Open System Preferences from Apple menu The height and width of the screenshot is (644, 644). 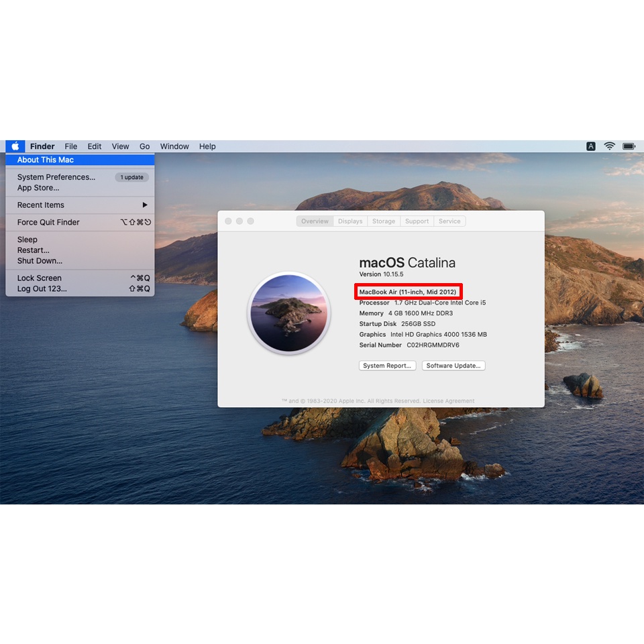(x=56, y=177)
